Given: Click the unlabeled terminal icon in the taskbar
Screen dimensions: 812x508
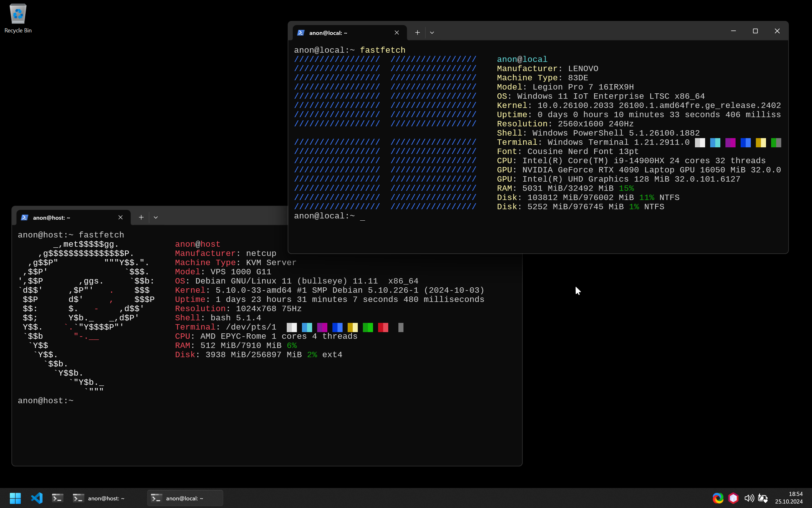Looking at the screenshot, I should [58, 498].
